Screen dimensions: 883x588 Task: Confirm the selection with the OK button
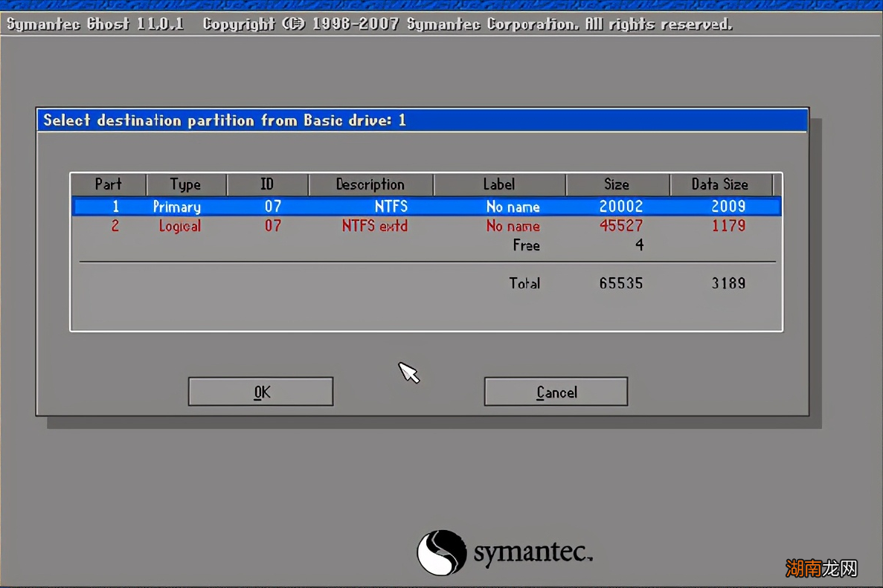pyautogui.click(x=260, y=392)
